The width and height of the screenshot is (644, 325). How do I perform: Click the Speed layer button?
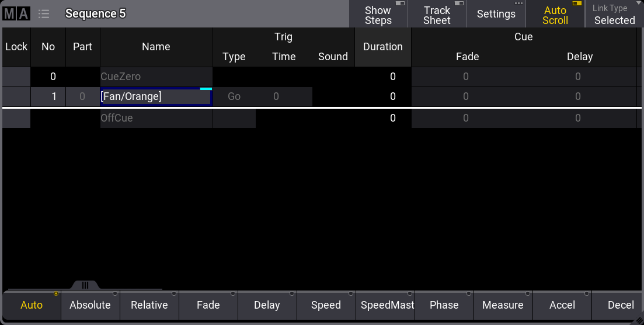tap(326, 305)
